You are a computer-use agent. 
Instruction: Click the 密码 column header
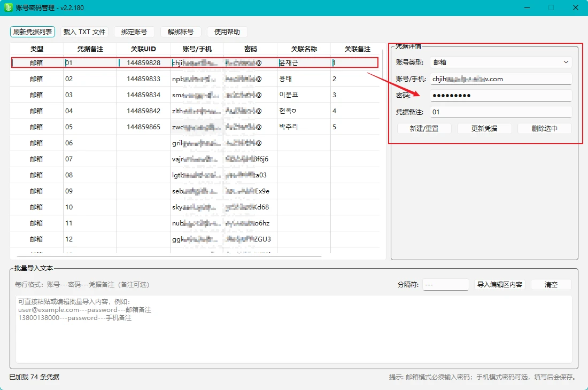250,49
